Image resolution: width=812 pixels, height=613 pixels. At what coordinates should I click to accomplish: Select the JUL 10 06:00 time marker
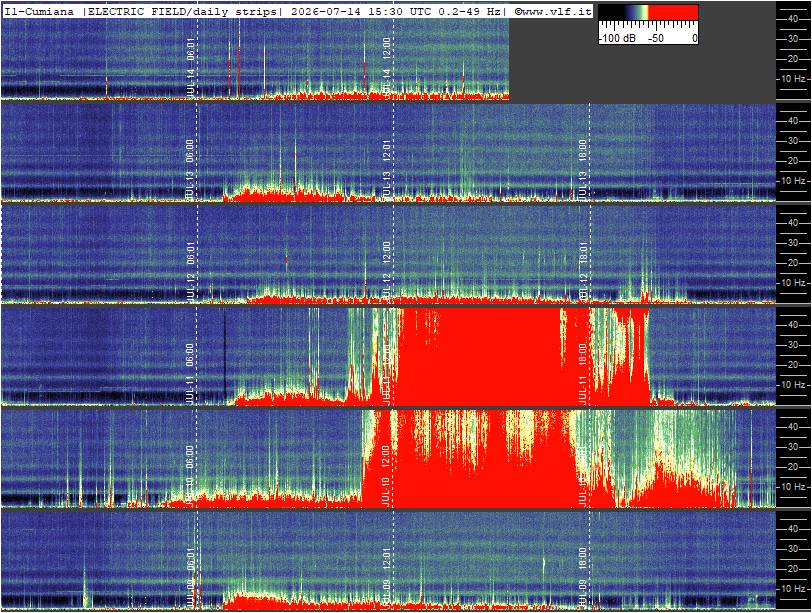(191, 475)
